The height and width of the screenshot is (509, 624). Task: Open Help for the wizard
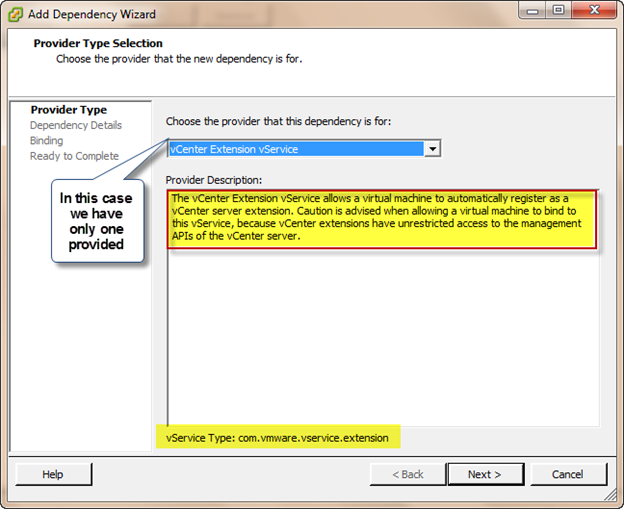point(53,474)
